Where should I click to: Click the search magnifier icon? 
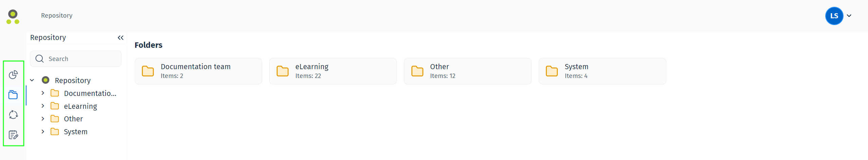coord(40,59)
